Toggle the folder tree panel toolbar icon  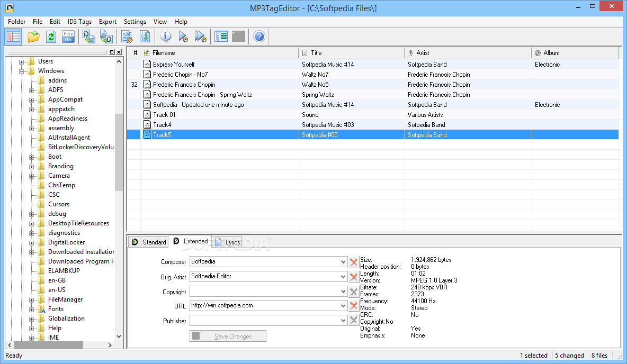point(14,37)
